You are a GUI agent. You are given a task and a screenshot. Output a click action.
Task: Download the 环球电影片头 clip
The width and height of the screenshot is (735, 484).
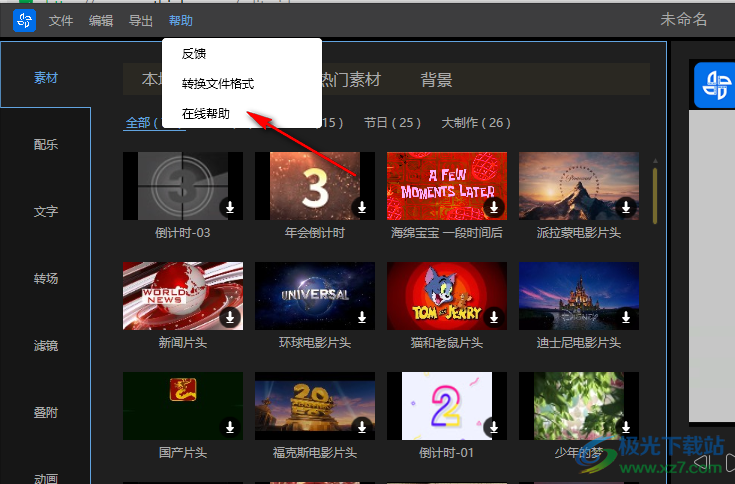click(x=362, y=317)
